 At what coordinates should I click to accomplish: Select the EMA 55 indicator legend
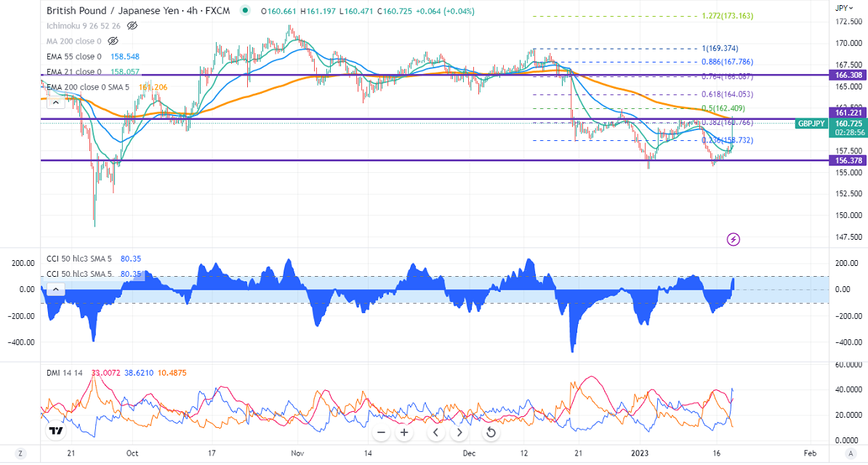coord(74,56)
